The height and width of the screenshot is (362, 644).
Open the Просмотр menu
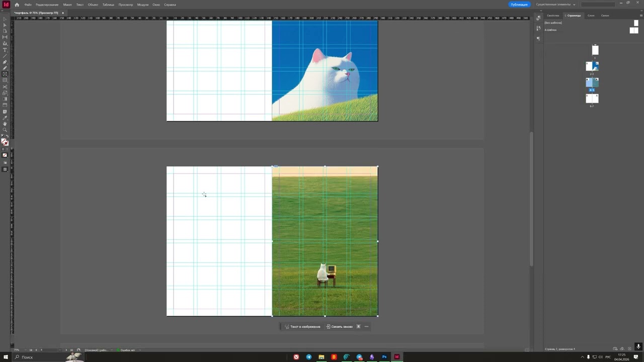(126, 5)
